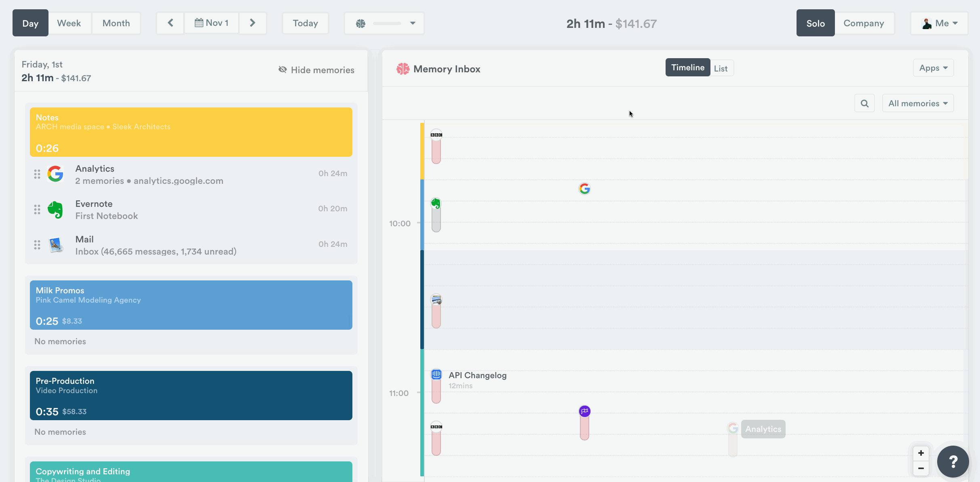
Task: Grab drag handle of Evernote memory
Action: (x=37, y=209)
